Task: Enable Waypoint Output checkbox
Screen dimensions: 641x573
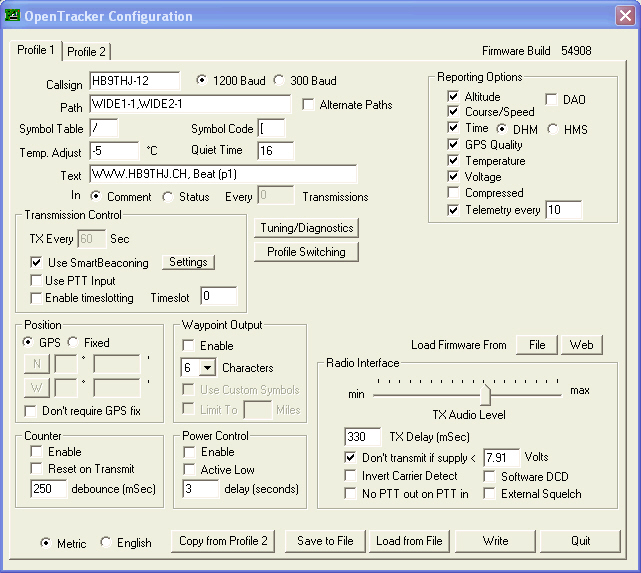Action: (188, 345)
